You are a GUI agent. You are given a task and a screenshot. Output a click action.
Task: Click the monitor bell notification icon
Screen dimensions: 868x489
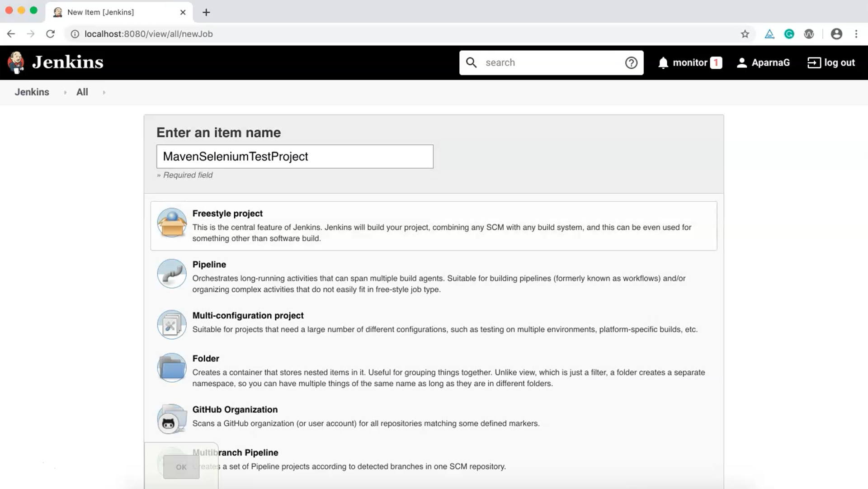pyautogui.click(x=663, y=63)
